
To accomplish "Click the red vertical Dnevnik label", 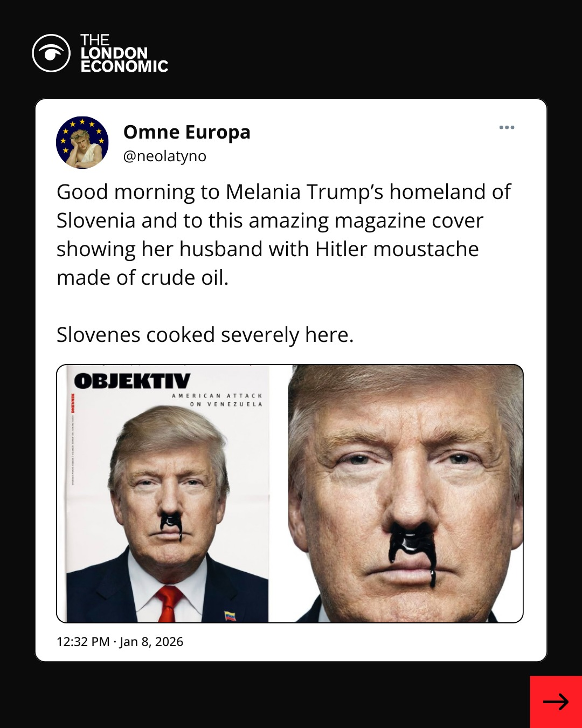I will tap(73, 402).
